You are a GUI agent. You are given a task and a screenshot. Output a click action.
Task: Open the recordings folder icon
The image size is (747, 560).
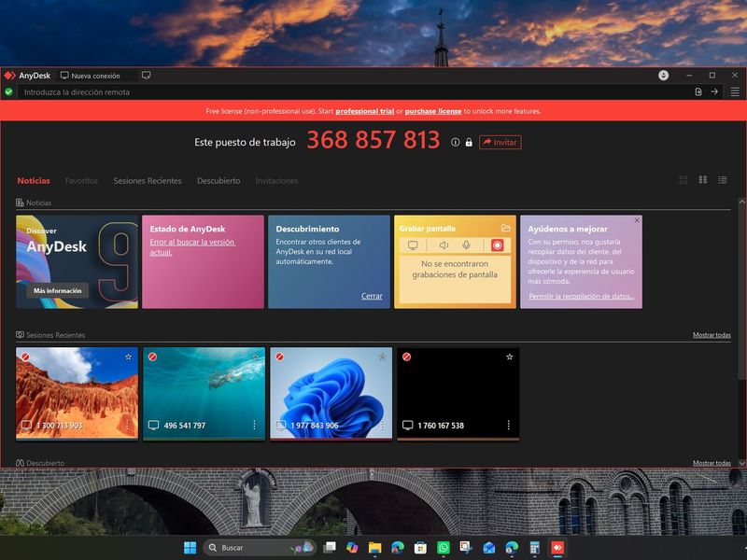tap(505, 228)
